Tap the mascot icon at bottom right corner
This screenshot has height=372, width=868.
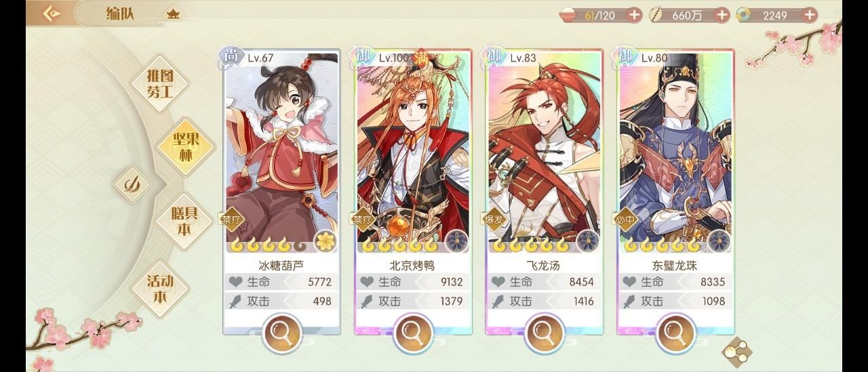[737, 350]
